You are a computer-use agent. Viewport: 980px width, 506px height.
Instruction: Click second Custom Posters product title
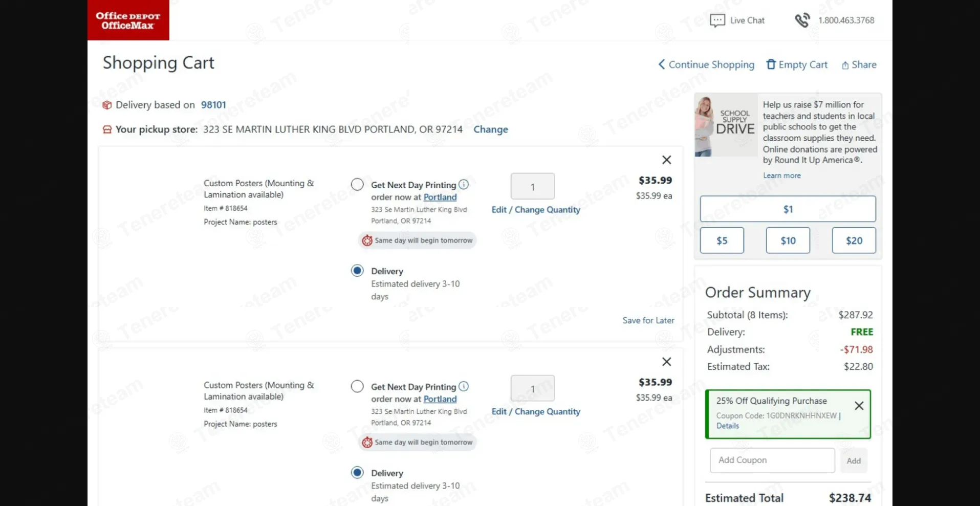click(258, 391)
